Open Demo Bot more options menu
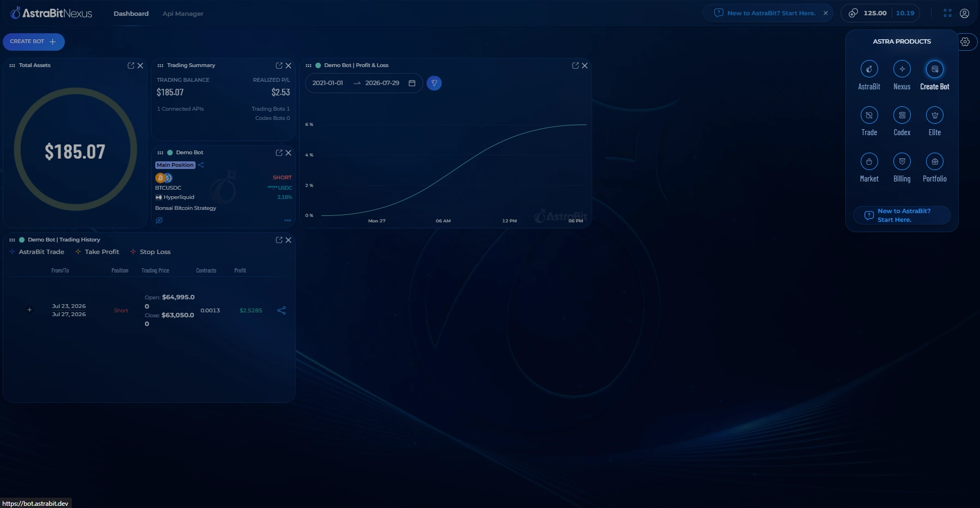The width and height of the screenshot is (980, 508). (288, 220)
